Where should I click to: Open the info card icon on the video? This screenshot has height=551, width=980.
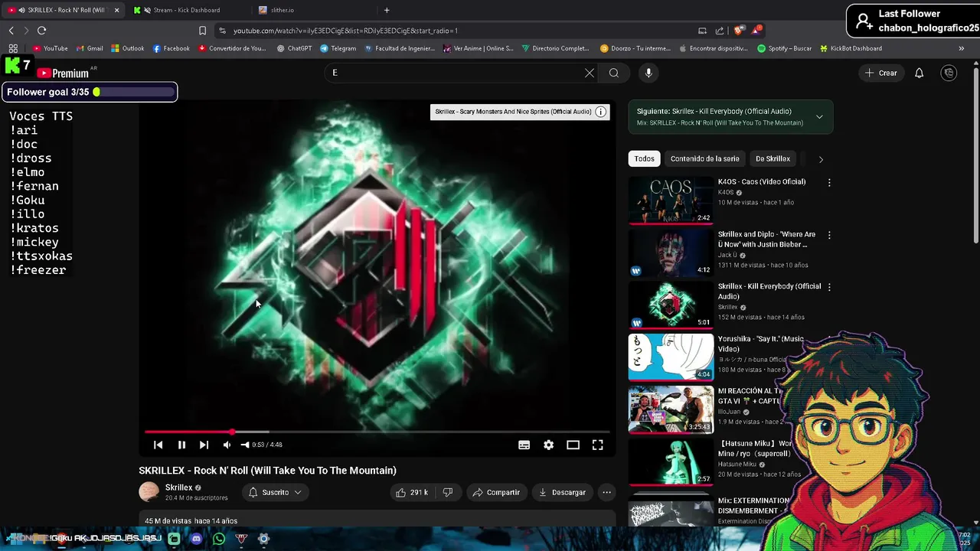point(601,112)
